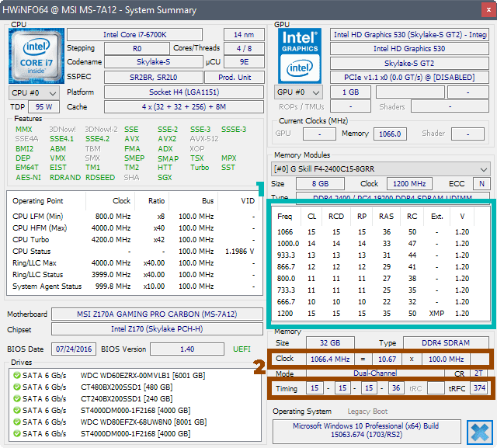Click the green status icon for WDC WD80EFZX
Image resolution: width=497 pixels, height=448 pixels.
click(19, 422)
